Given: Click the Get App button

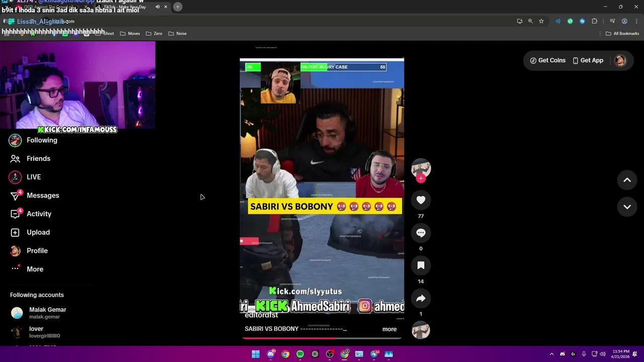Looking at the screenshot, I should 587,60.
